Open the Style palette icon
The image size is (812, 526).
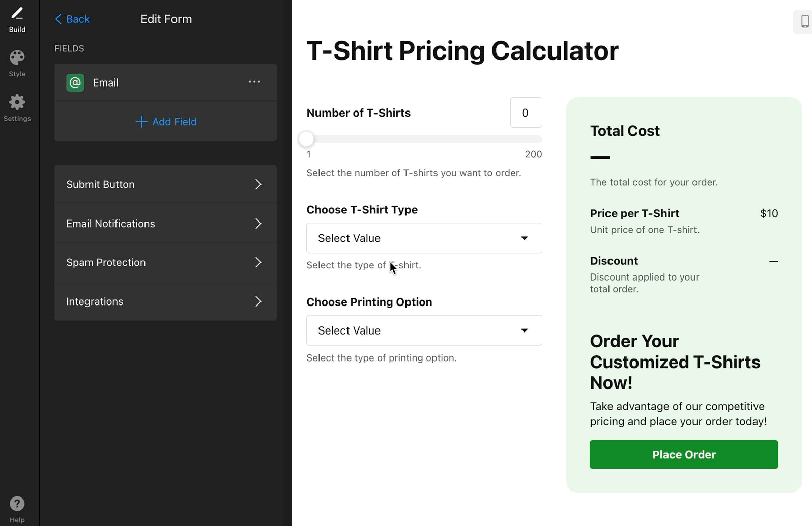17,58
